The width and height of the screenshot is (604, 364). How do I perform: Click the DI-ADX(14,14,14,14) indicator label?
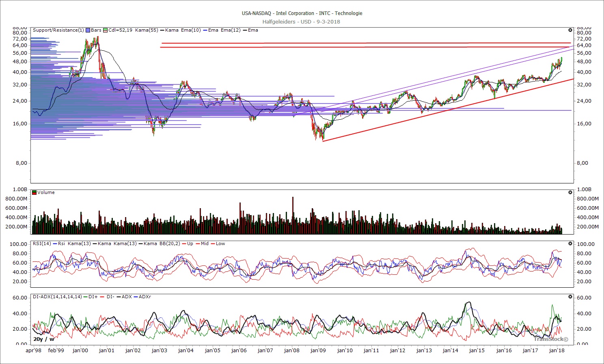point(57,297)
